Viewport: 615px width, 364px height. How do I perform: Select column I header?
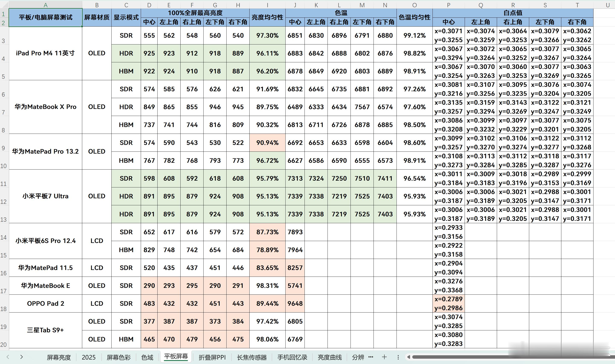pos(267,5)
